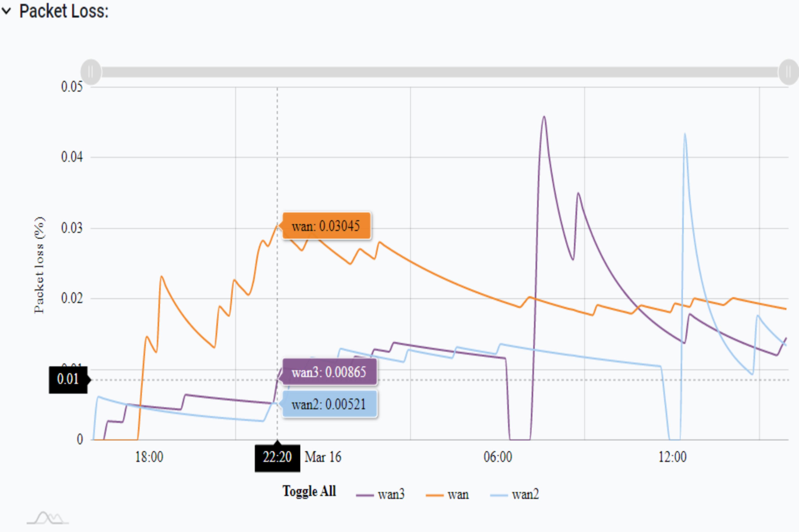Collapse the Packet Loss section chevron
The image size is (799, 532).
[x=6, y=11]
